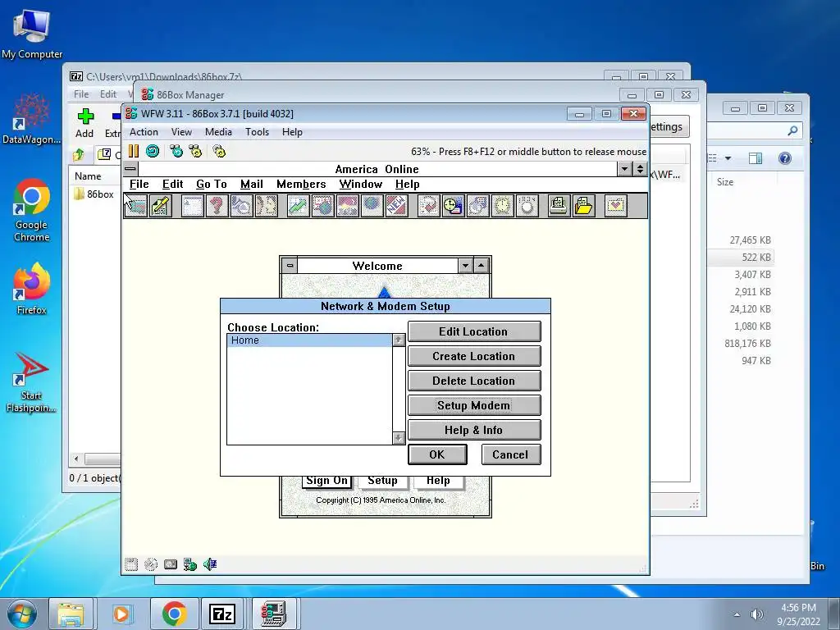The width and height of the screenshot is (840, 630).
Task: Click the AOL stock quotes chart icon
Action: click(x=299, y=206)
